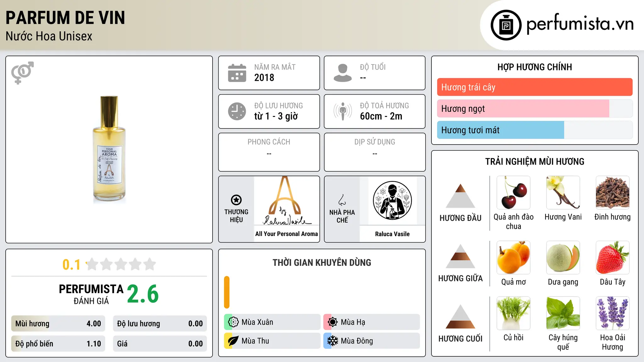Screen dimensions: 644x362
Task: Click the perfumista.vn site name
Action: [x=580, y=24]
